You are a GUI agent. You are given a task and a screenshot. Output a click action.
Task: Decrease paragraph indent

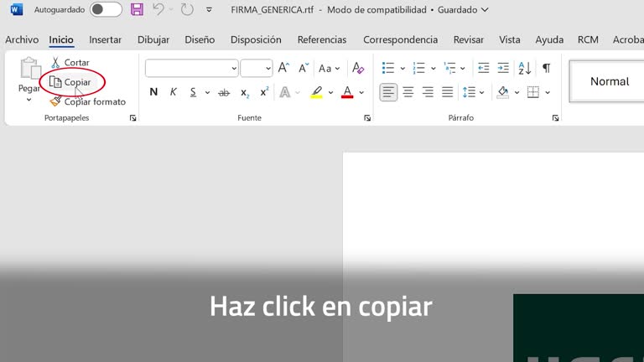[x=483, y=68]
